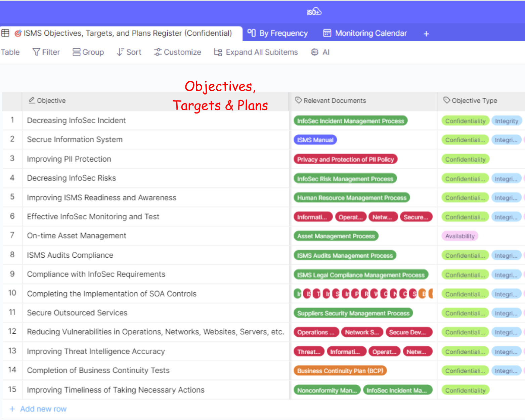Viewport: 525px width, 420px height.
Task: Click the table grid icon beside register title
Action: pyautogui.click(x=5, y=33)
